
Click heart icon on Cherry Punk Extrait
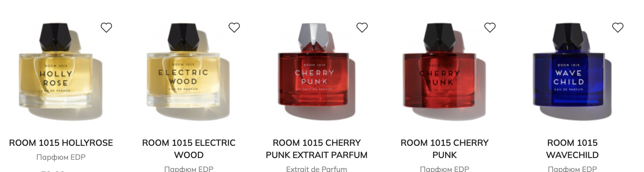(x=362, y=28)
